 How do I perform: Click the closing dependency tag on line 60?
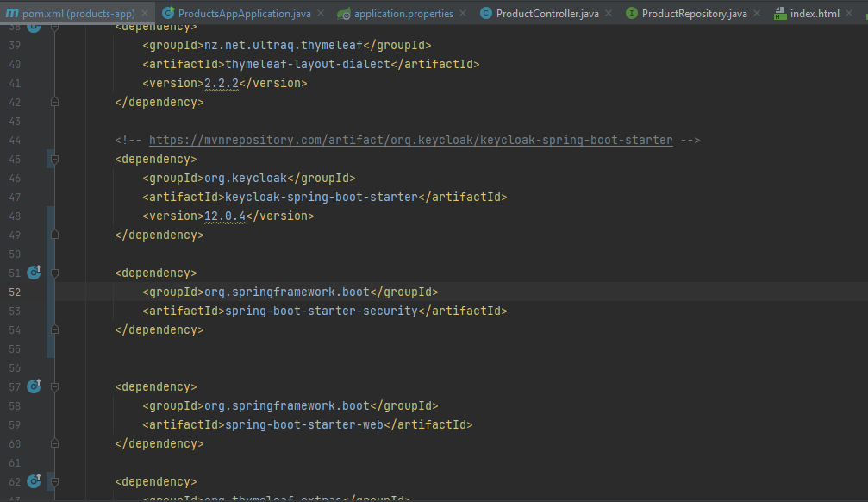pyautogui.click(x=159, y=443)
